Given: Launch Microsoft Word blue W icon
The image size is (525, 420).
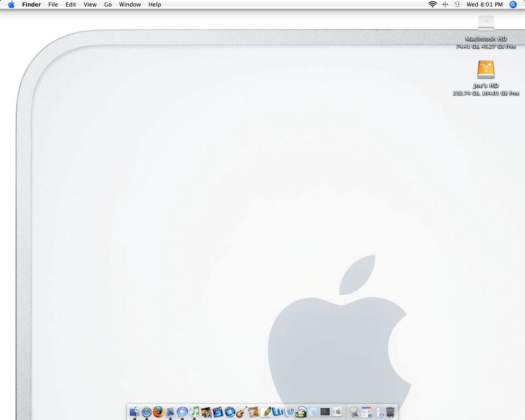Looking at the screenshot, I should 278,412.
